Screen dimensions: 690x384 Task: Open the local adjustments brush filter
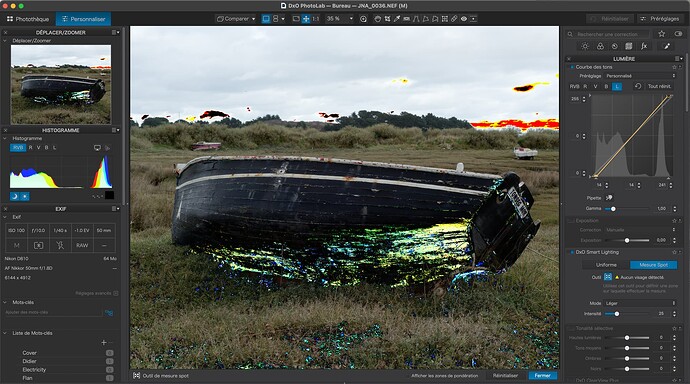click(667, 46)
